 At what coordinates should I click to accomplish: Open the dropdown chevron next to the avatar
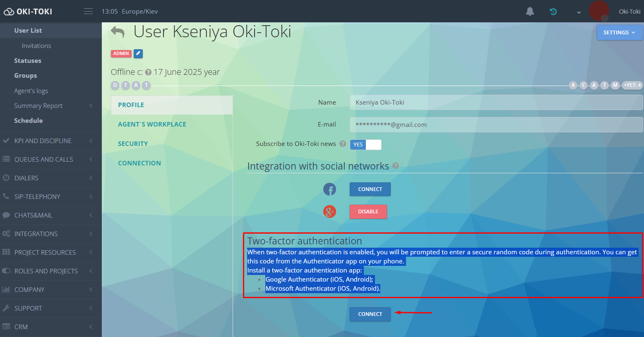pyautogui.click(x=579, y=12)
